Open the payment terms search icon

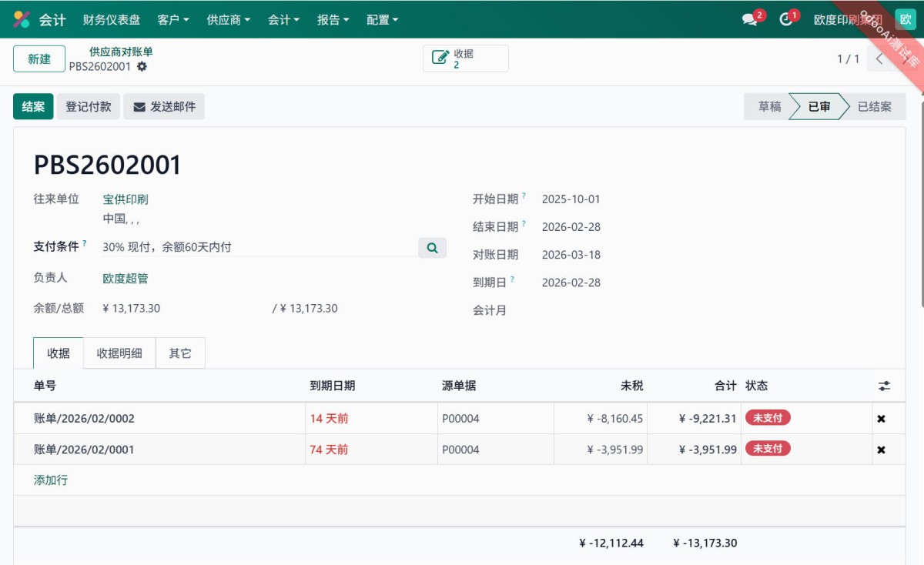tap(432, 247)
